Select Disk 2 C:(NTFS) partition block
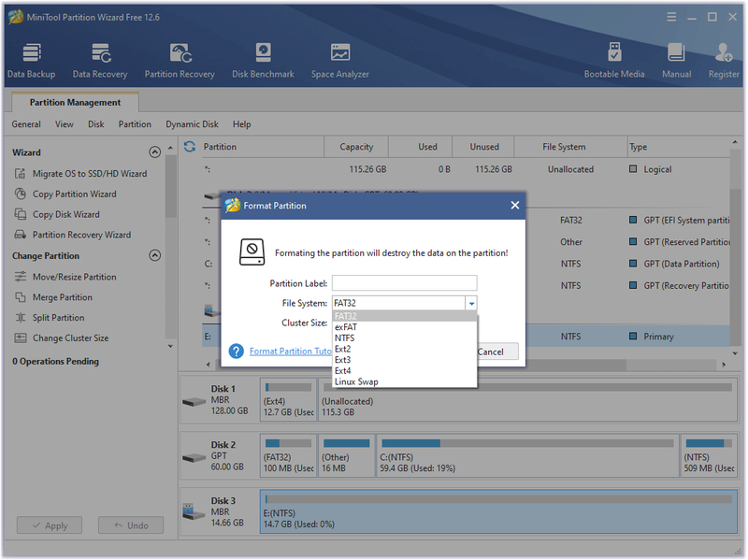Screen dimensions: 748x560 [x=527, y=455]
